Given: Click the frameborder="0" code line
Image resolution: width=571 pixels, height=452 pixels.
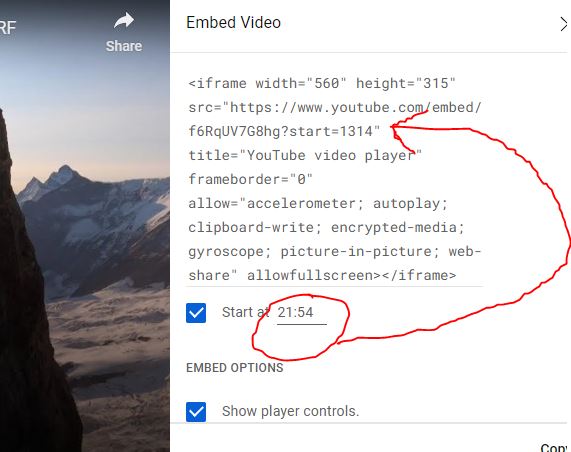Looking at the screenshot, I should point(251,179).
